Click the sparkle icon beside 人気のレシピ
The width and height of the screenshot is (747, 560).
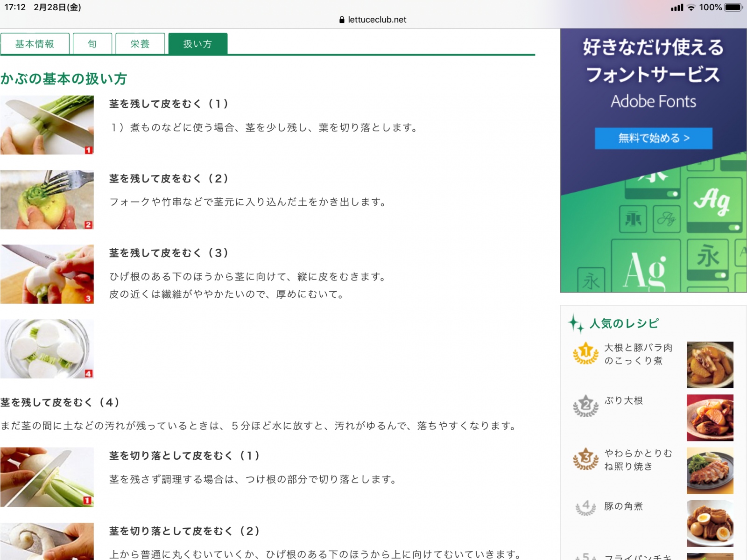click(576, 323)
